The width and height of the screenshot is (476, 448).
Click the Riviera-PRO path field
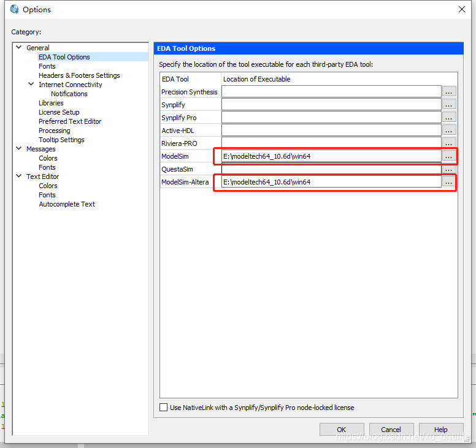[331, 143]
